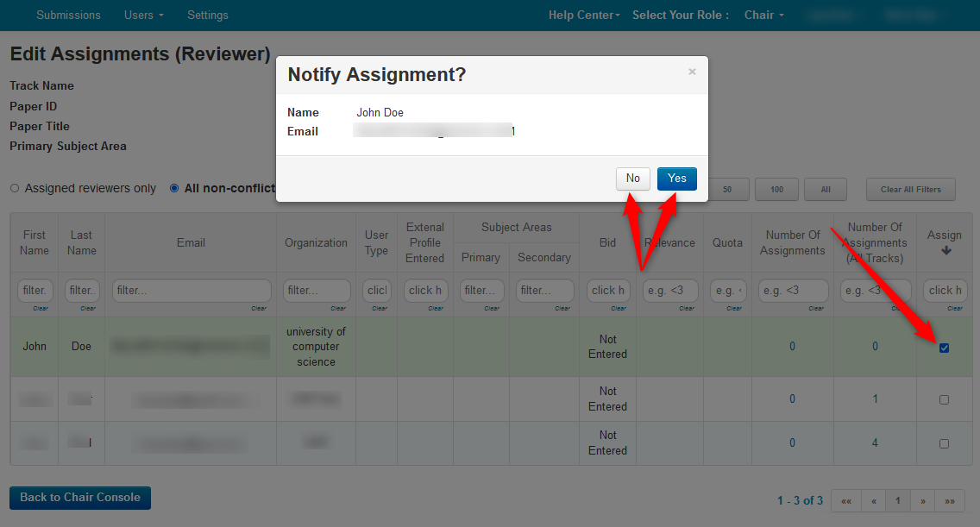The image size is (980, 527).
Task: Focus the Organization filter field
Action: point(317,291)
